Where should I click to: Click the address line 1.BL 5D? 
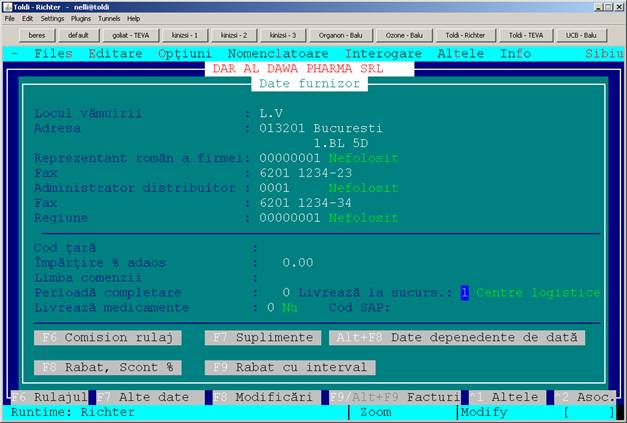tap(341, 143)
